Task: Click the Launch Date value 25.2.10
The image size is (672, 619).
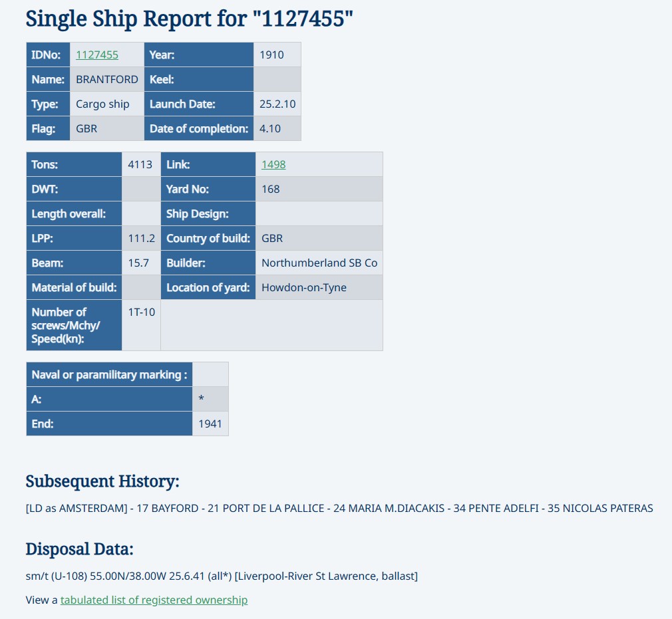Action: pyautogui.click(x=277, y=104)
